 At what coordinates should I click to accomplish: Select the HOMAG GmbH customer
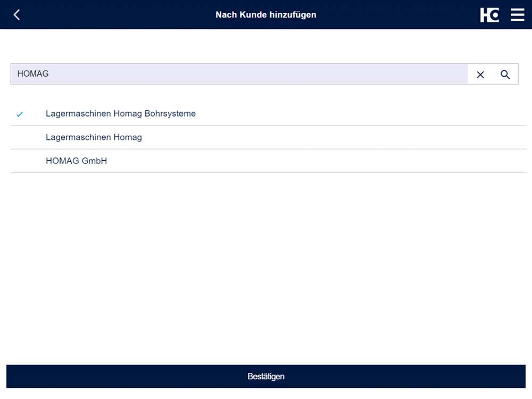click(x=268, y=161)
